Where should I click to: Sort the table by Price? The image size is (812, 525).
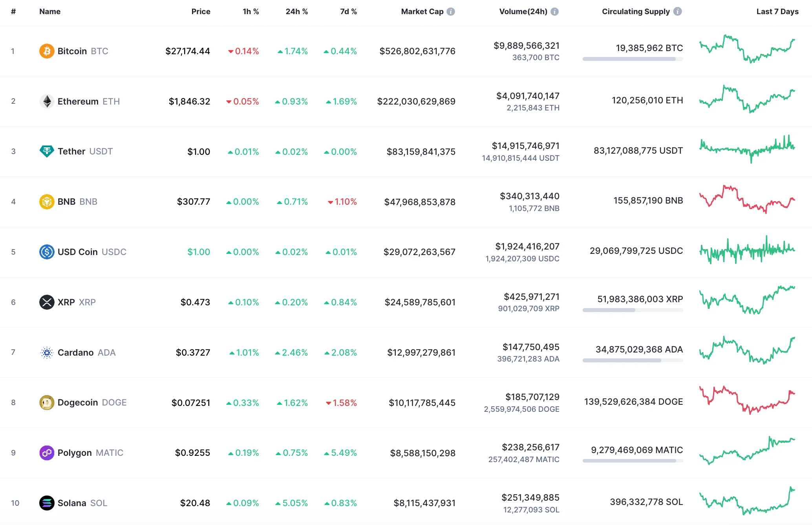[x=201, y=11]
